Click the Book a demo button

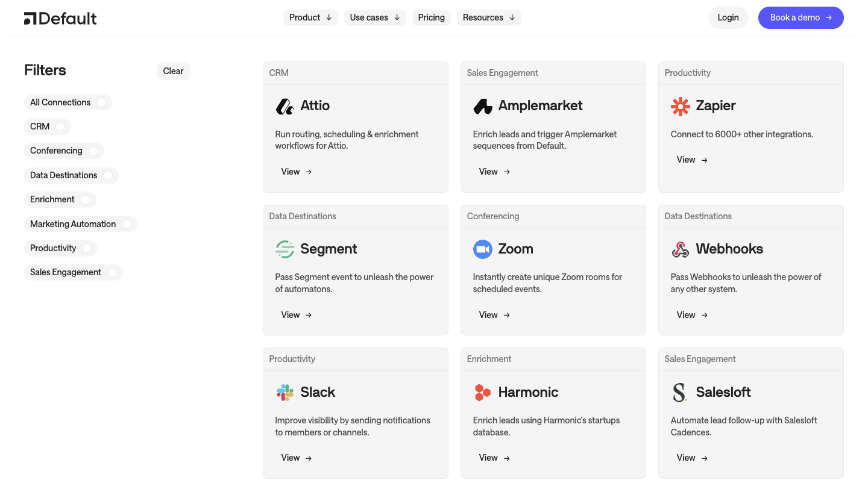(x=800, y=17)
